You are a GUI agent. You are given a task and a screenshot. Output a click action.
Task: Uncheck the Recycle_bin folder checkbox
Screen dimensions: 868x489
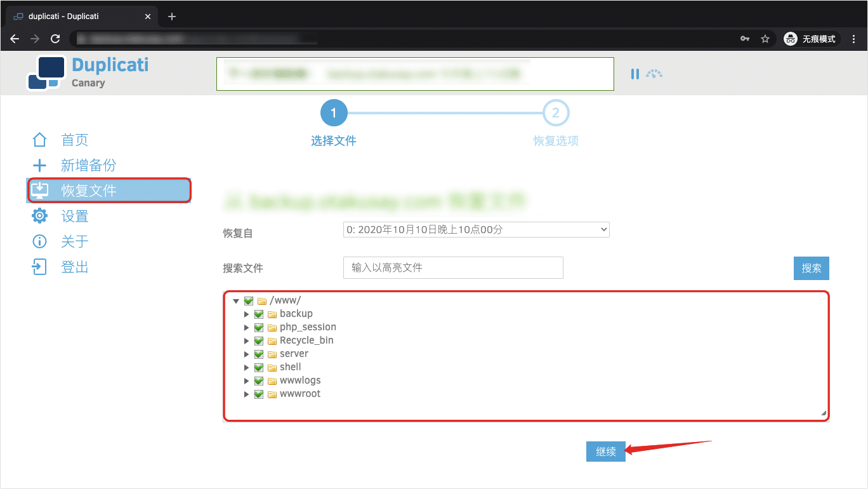pyautogui.click(x=259, y=340)
